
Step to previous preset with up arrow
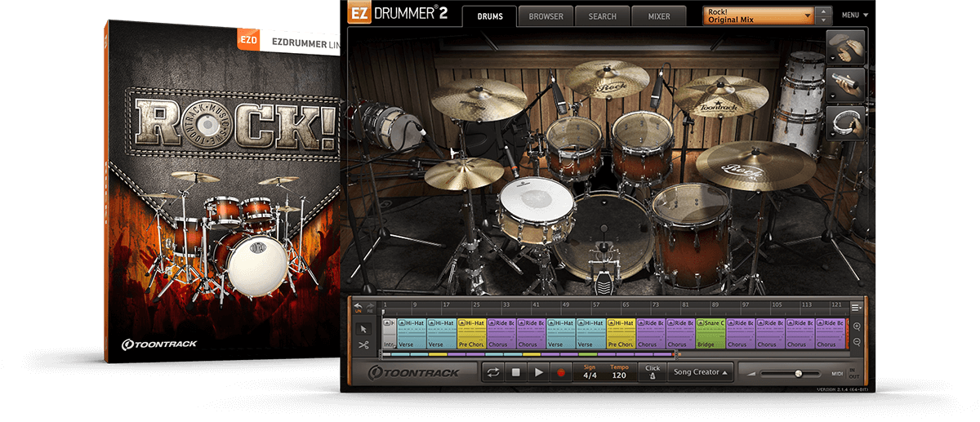pyautogui.click(x=825, y=11)
